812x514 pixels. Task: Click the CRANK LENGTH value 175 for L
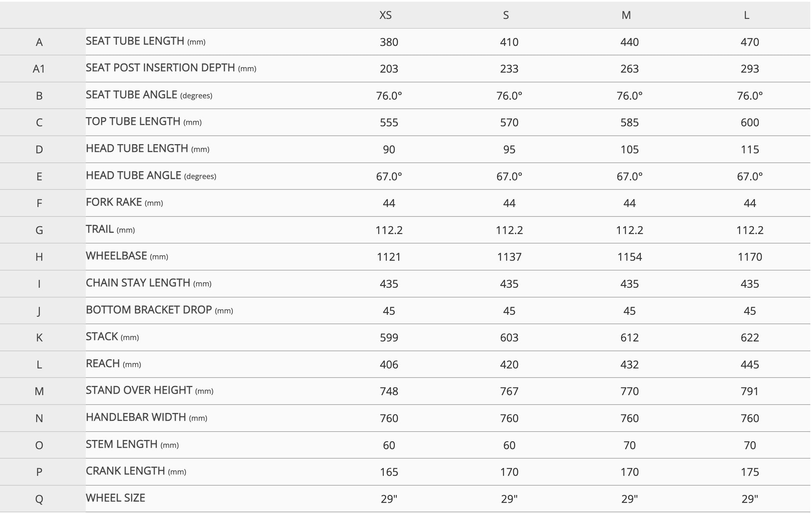tap(750, 472)
